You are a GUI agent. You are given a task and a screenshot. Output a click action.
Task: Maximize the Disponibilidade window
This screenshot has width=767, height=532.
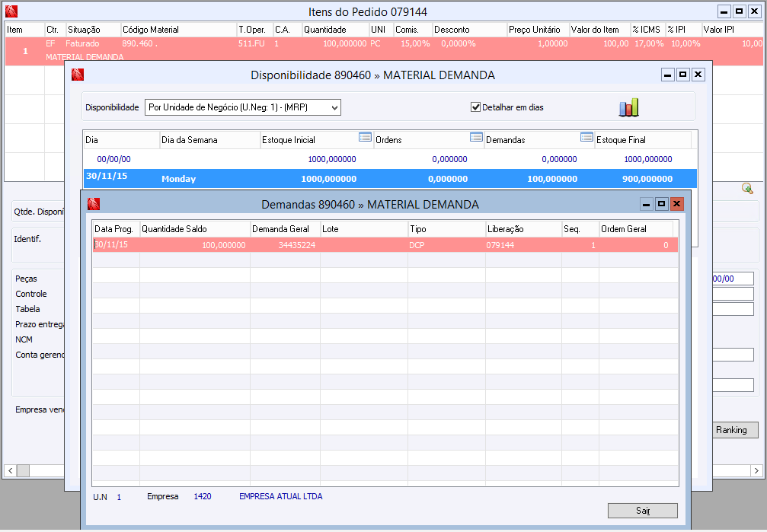tap(683, 75)
